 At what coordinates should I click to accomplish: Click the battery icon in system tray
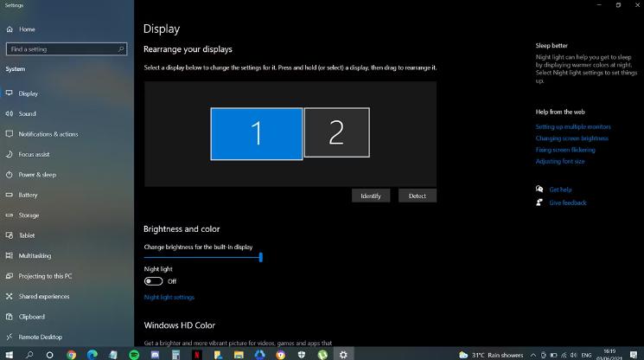coord(553,355)
